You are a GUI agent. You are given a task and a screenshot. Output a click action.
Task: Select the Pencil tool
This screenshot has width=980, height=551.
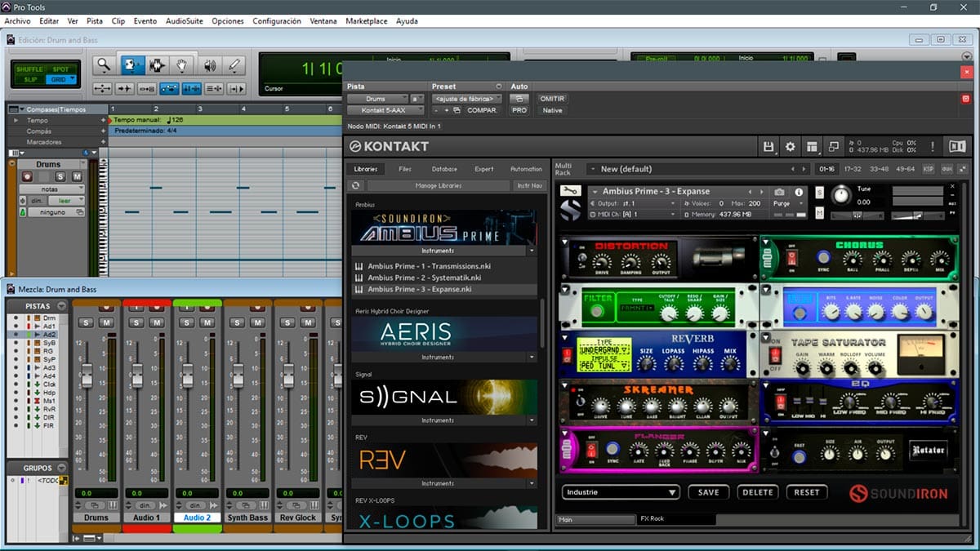[x=234, y=65]
